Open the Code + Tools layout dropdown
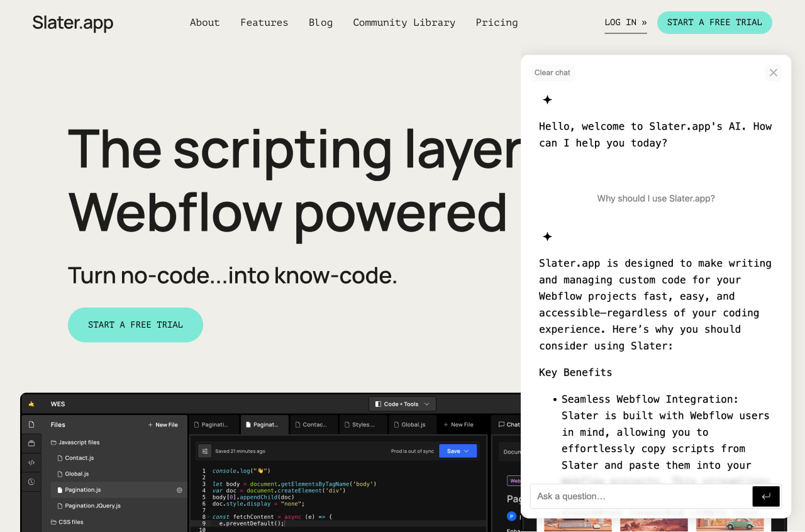The image size is (805, 532). 402,404
